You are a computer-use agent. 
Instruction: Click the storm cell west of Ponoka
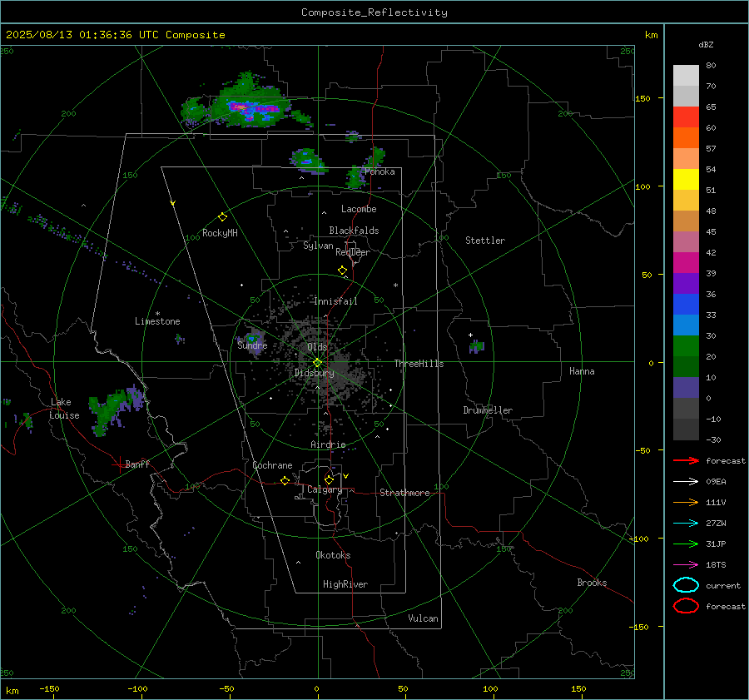307,161
